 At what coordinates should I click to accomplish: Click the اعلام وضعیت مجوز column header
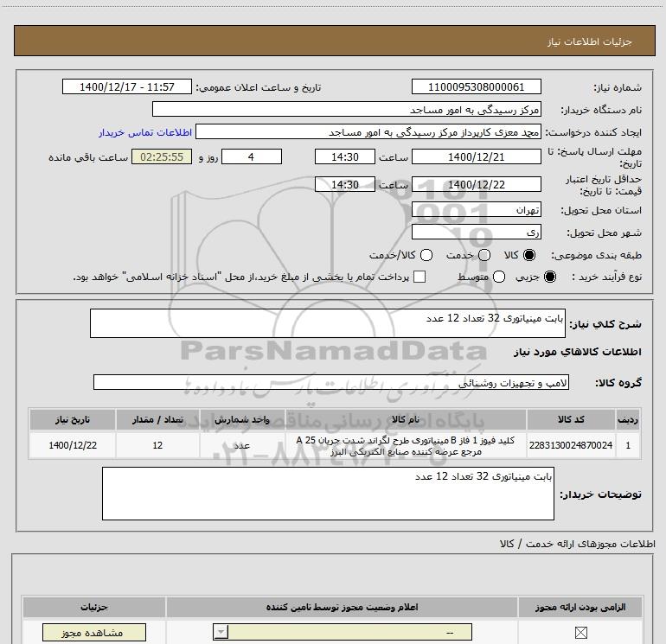(x=342, y=607)
